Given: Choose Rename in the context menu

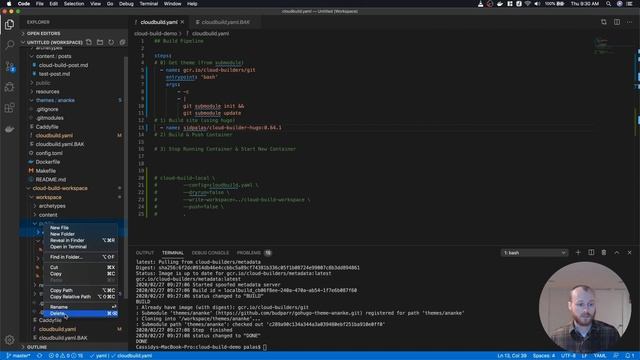Looking at the screenshot, I should coord(81,307).
